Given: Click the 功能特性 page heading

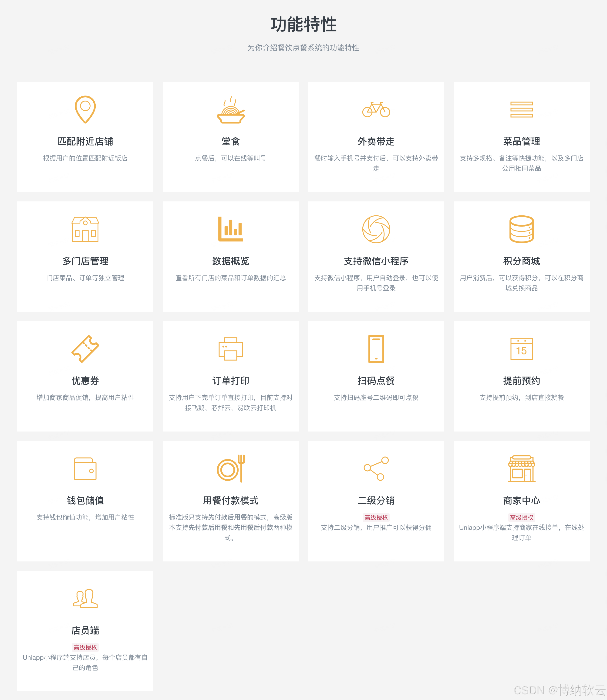Looking at the screenshot, I should click(303, 24).
